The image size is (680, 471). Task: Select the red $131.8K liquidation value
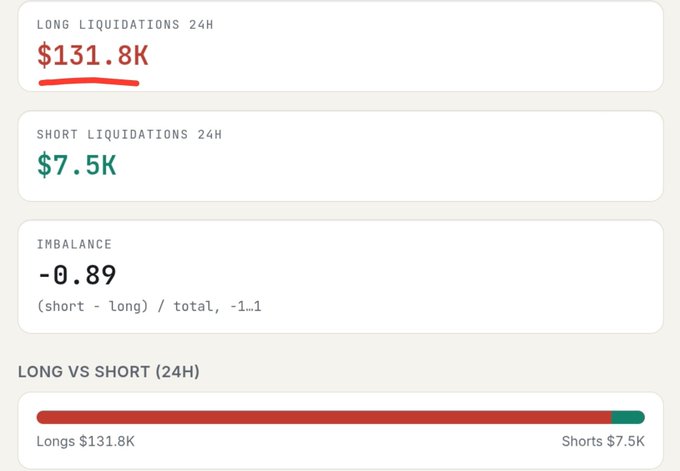tap(93, 56)
